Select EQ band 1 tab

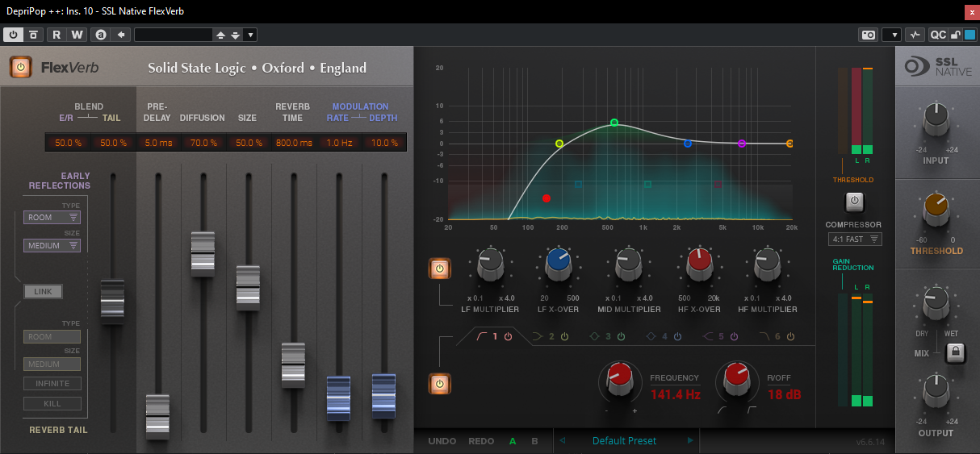point(493,336)
